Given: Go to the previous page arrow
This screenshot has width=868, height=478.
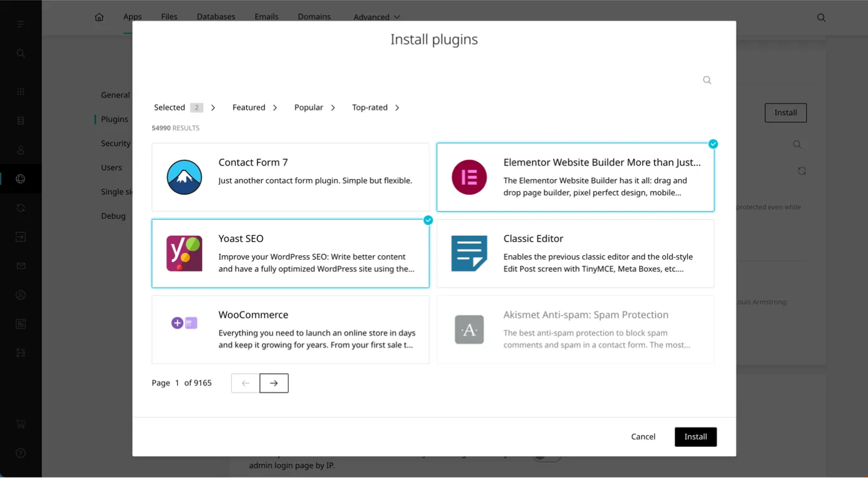Looking at the screenshot, I should tap(245, 383).
